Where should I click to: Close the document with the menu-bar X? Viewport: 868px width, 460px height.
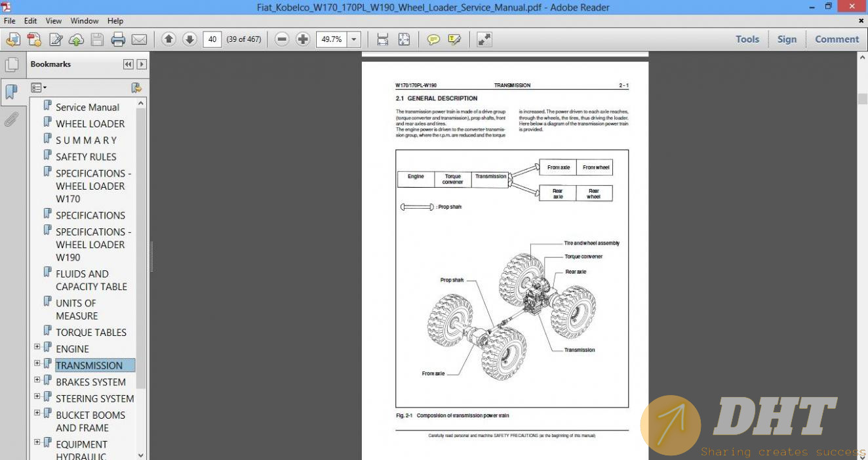pyautogui.click(x=861, y=21)
